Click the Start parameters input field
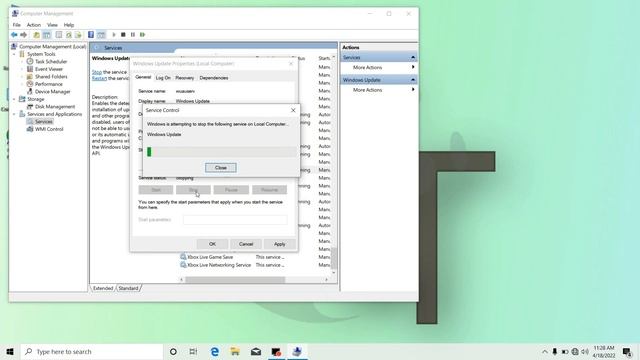This screenshot has height=360, width=640. (236, 220)
